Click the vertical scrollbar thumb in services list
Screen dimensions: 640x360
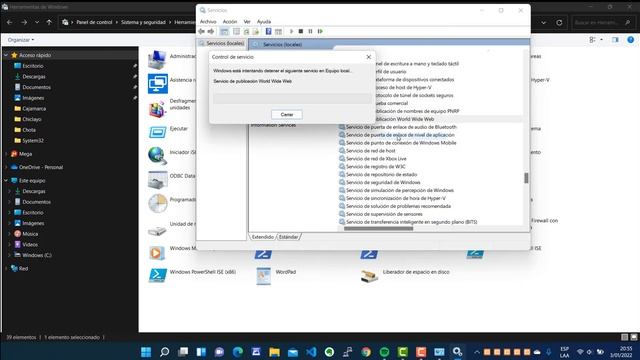point(526,178)
